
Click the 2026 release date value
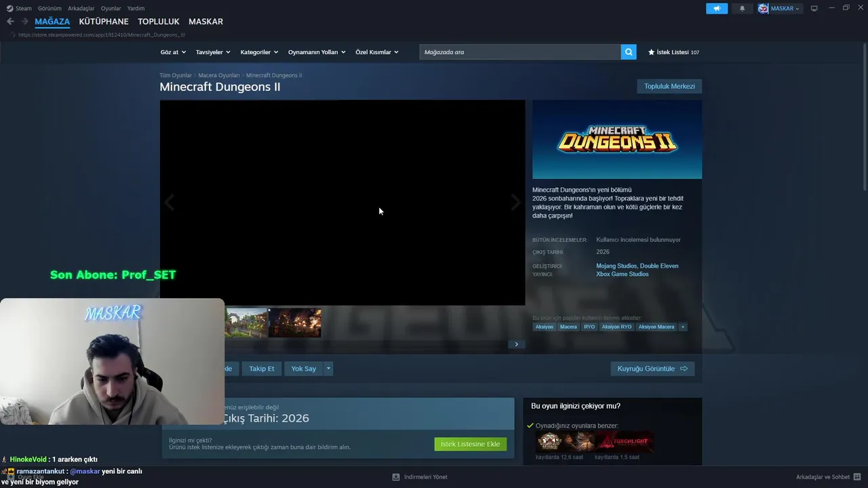tap(603, 252)
